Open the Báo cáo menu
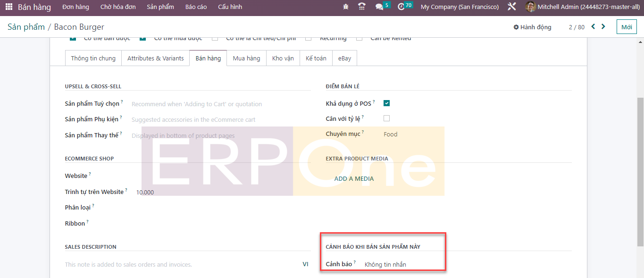The height and width of the screenshot is (278, 644). (x=196, y=7)
